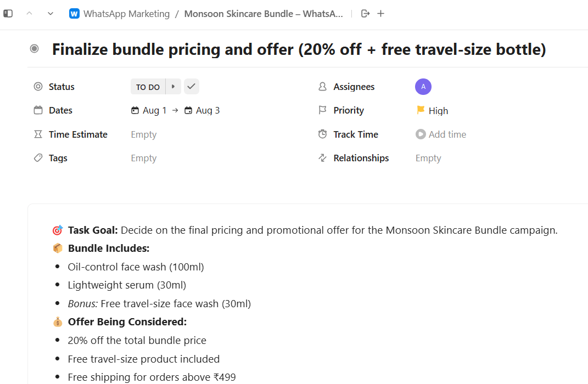Open the High priority flag selector

coord(433,110)
